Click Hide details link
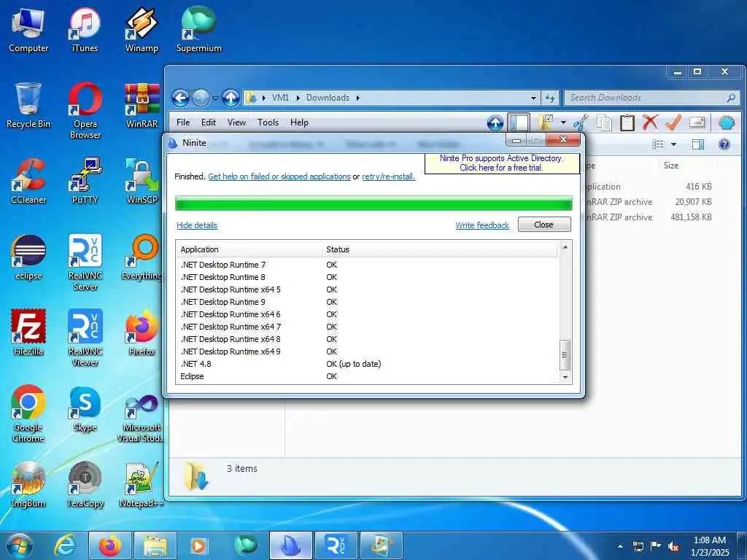747x560 pixels. [197, 225]
